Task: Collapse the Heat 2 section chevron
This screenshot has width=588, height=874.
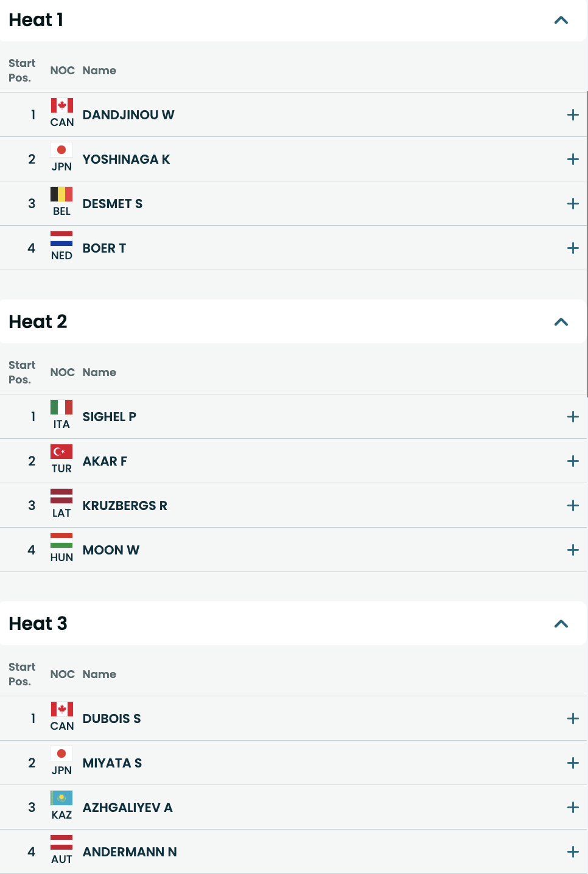Action: point(561,322)
